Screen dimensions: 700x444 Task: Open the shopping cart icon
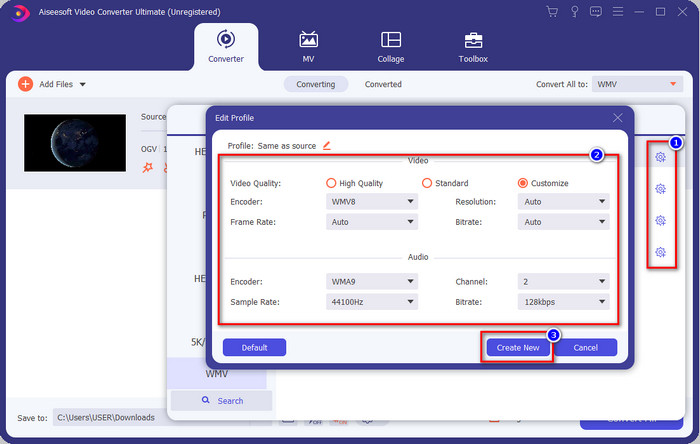pyautogui.click(x=552, y=12)
